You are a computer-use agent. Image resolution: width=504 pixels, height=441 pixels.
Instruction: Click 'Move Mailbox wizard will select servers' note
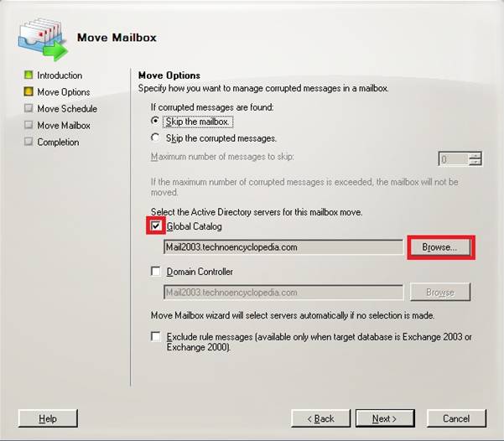293,315
